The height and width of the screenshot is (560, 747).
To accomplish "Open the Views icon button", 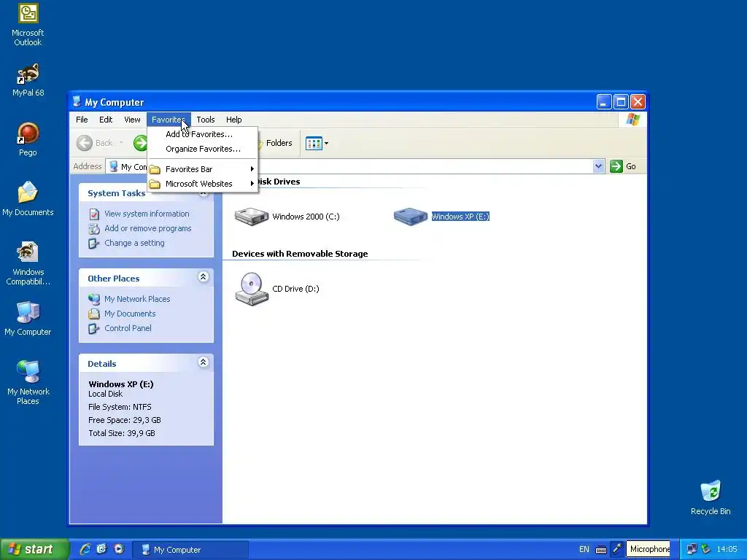I will tap(314, 143).
